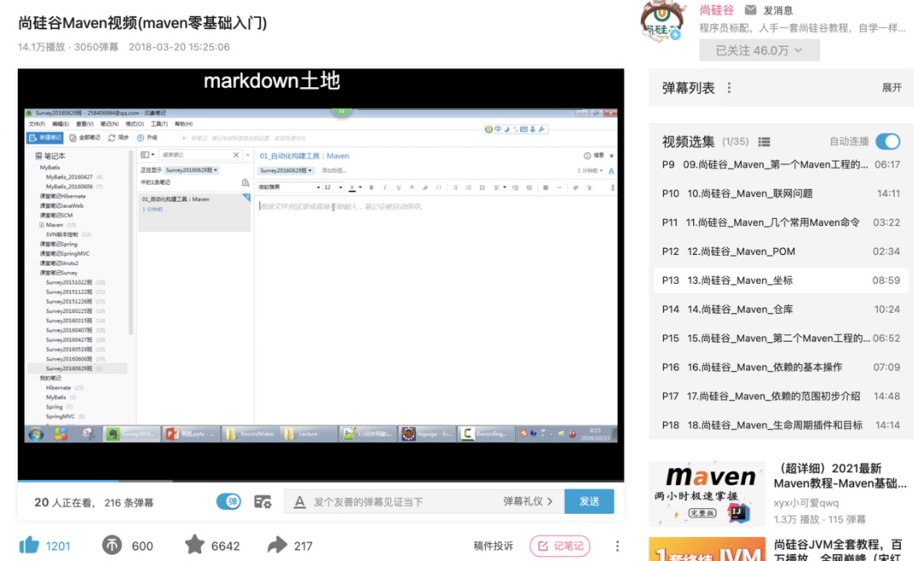The width and height of the screenshot is (924, 561).
Task: Open danmaku font style 'A' icon
Action: (299, 502)
